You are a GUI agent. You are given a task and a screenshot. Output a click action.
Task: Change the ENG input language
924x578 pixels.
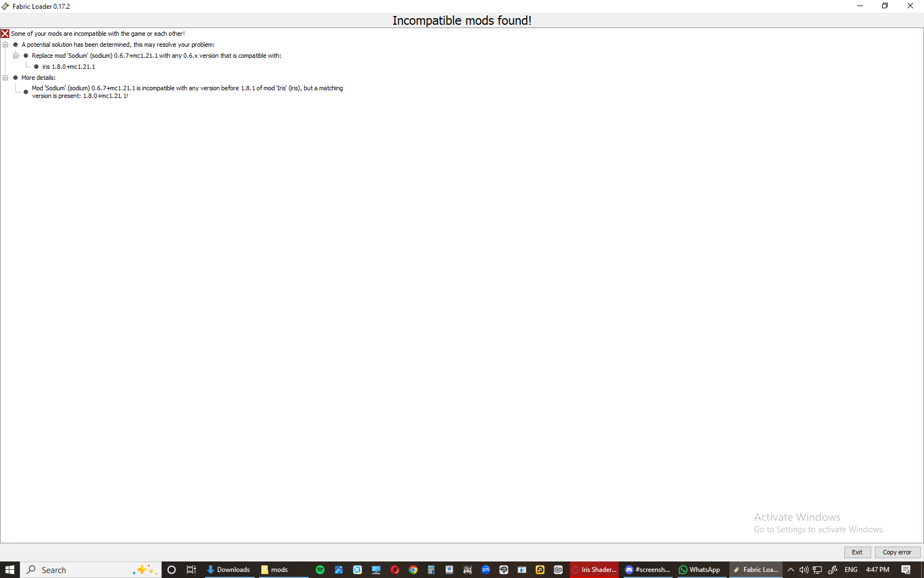point(851,570)
